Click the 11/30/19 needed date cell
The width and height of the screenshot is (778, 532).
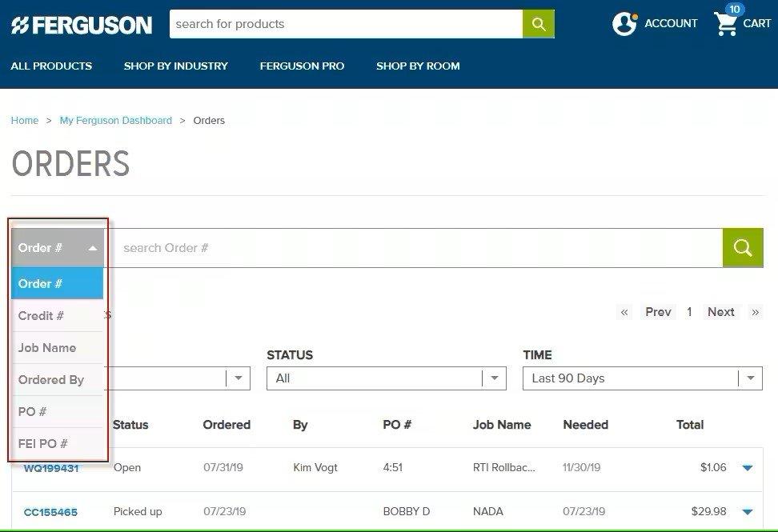[582, 467]
